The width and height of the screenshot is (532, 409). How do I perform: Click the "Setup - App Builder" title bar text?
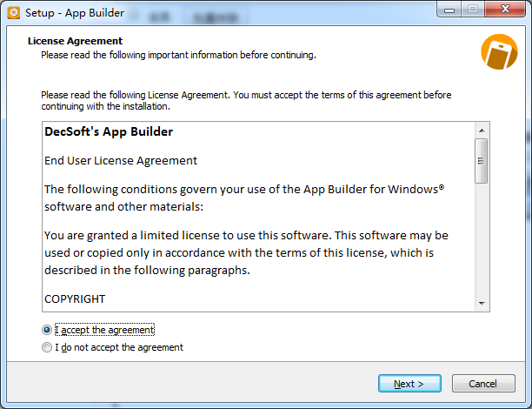click(x=75, y=13)
